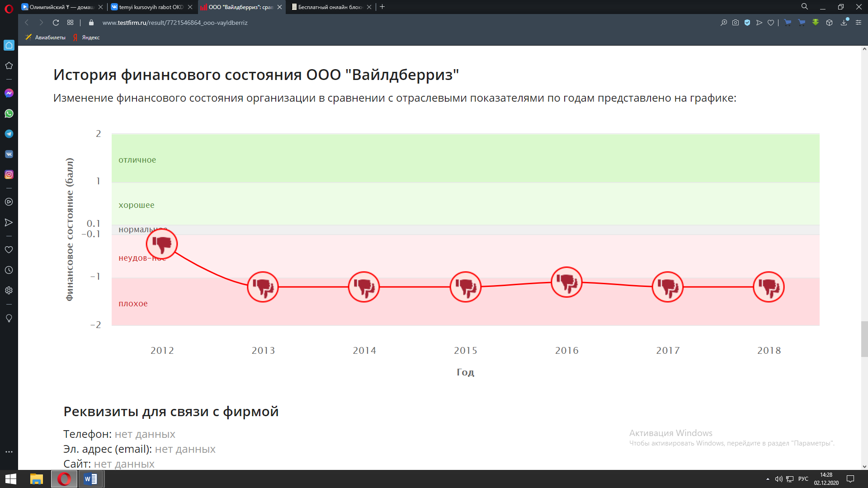
Task: Close the temyi kursovyih rabot tab
Action: (x=190, y=7)
